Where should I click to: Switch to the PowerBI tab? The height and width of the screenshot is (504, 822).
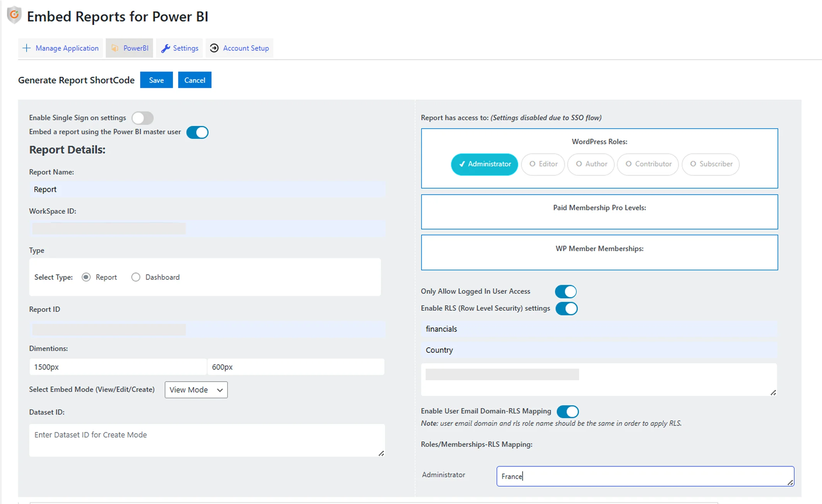pyautogui.click(x=130, y=48)
